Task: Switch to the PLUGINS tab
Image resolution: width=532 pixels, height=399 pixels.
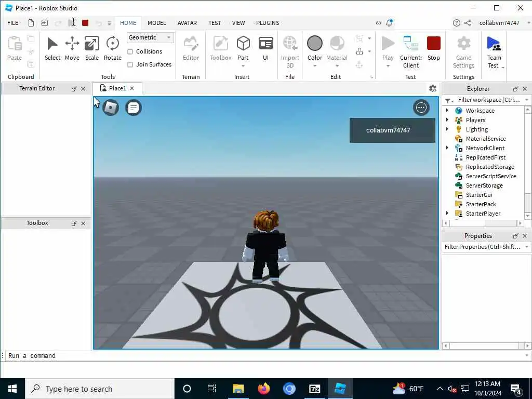Action: tap(268, 23)
